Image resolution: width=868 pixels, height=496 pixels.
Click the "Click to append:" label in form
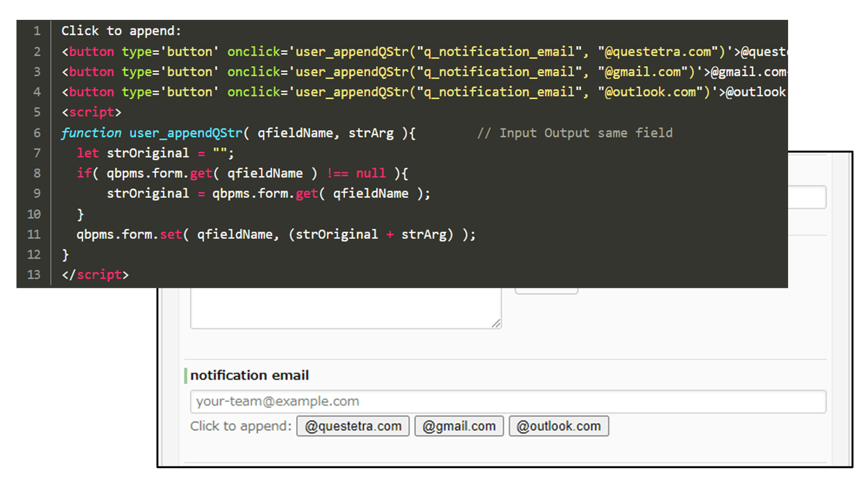241,426
